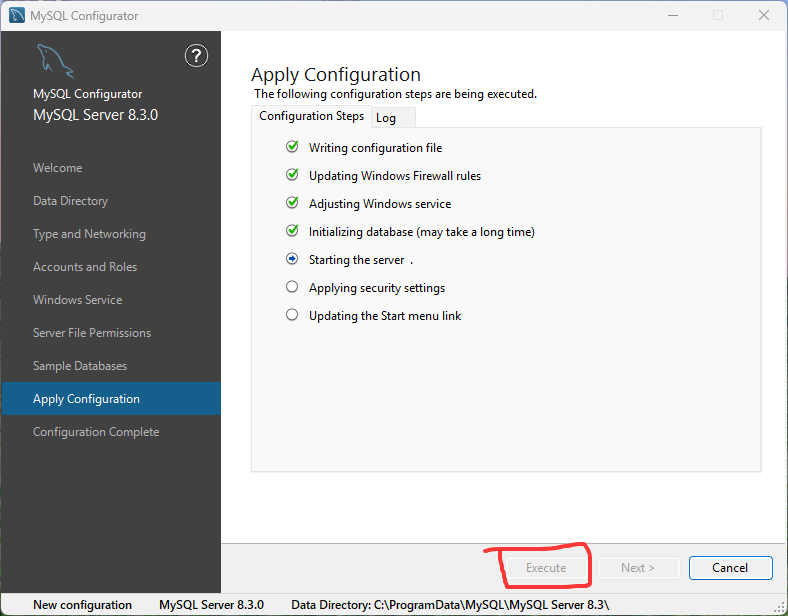Screen dimensions: 788x616
Task: Click the green check beside Writing configuration file
Action: click(292, 147)
